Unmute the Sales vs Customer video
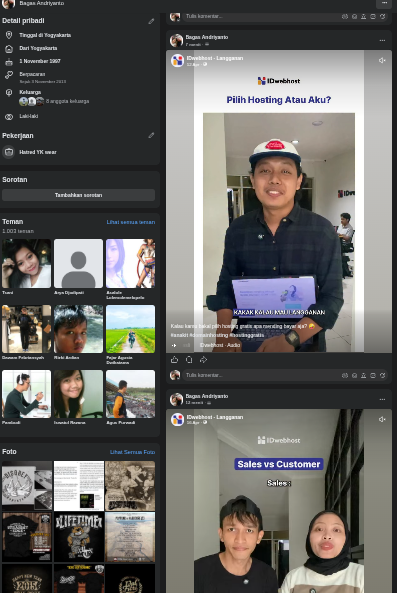The height and width of the screenshot is (593, 397). [x=382, y=419]
